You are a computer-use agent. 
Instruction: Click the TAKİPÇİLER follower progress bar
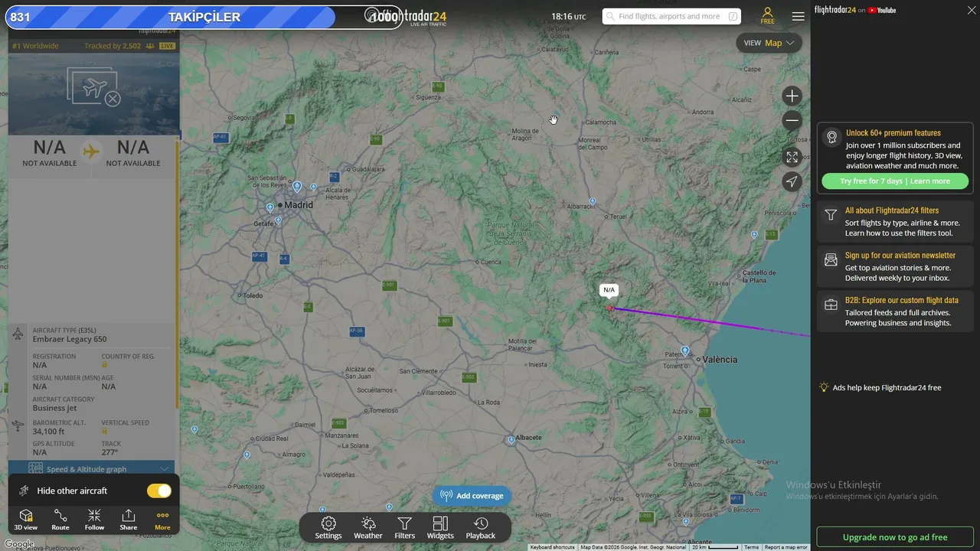(x=204, y=17)
